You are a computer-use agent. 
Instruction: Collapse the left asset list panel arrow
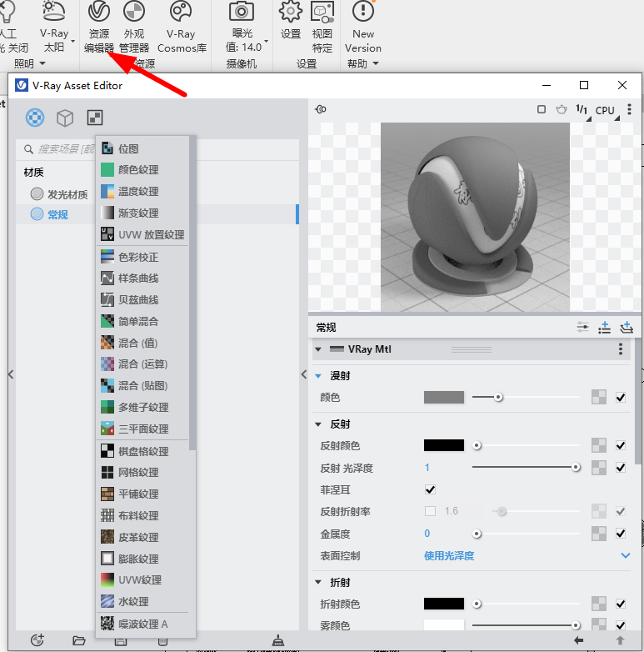[11, 374]
